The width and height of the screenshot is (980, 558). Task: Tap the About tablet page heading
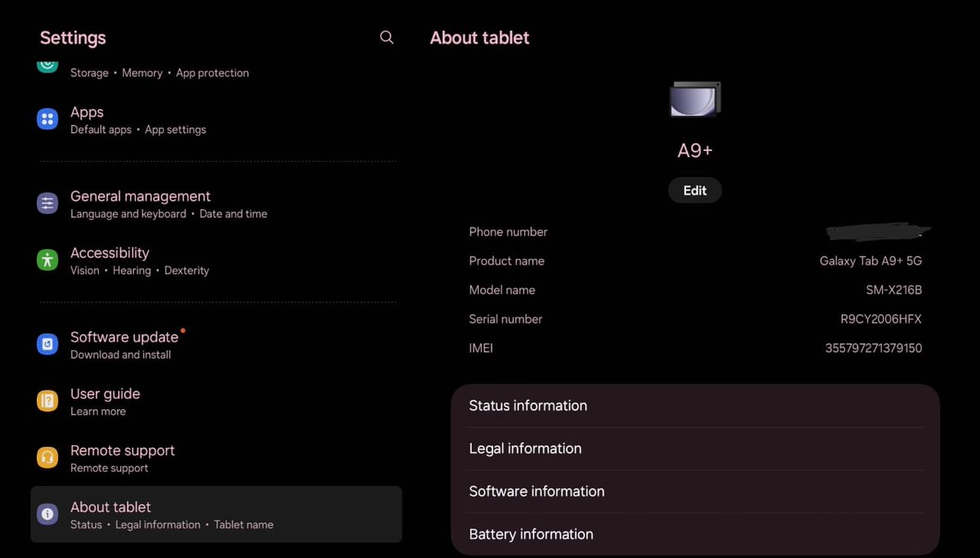[479, 38]
